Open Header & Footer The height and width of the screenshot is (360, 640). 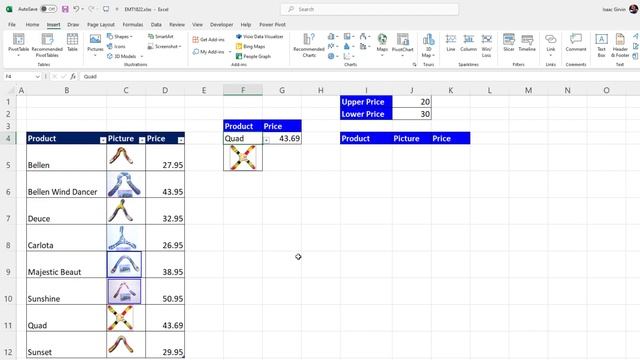pos(620,45)
